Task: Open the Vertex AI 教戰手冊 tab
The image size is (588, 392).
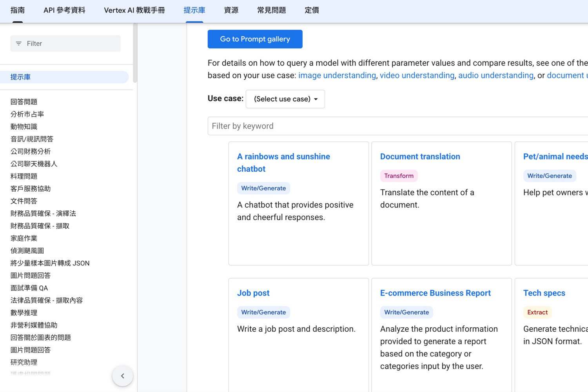Action: [x=134, y=10]
